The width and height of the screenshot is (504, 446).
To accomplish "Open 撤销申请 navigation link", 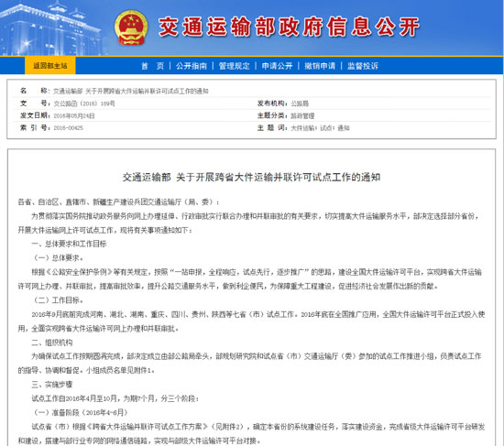I will click(x=320, y=66).
